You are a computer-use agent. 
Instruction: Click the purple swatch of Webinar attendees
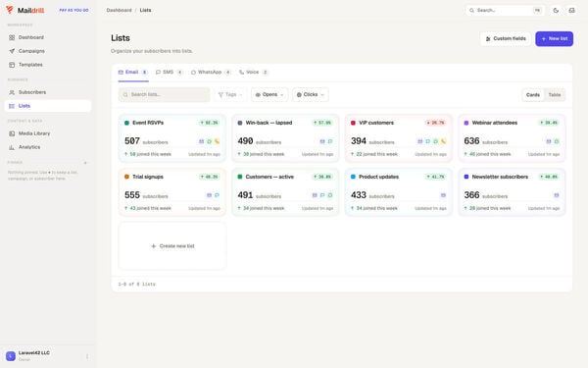point(466,123)
